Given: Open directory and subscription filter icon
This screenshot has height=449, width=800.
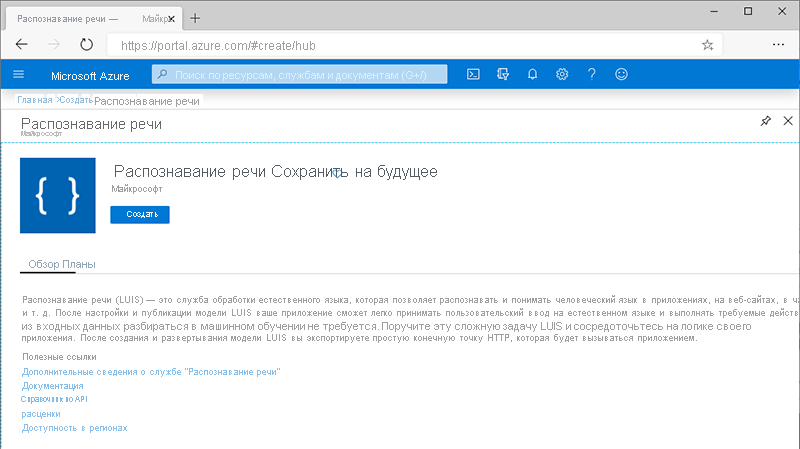Looking at the screenshot, I should pyautogui.click(x=503, y=74).
